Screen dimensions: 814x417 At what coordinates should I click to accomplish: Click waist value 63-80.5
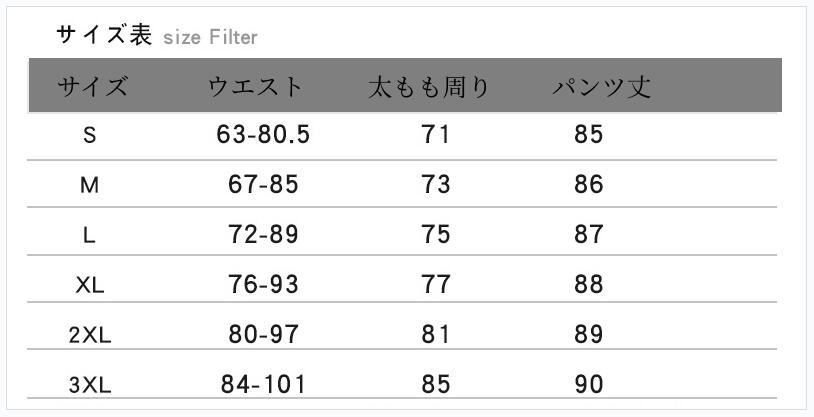(263, 134)
